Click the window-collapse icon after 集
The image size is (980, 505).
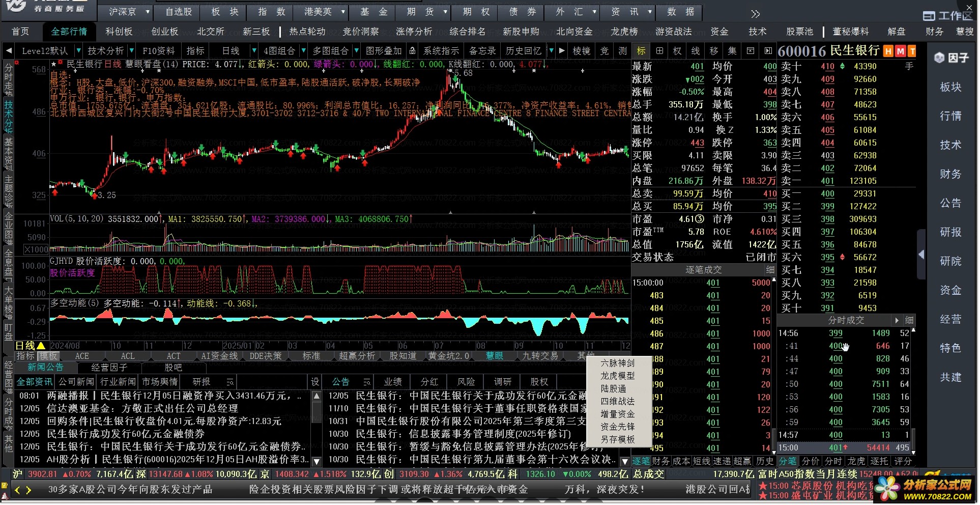[x=751, y=51]
